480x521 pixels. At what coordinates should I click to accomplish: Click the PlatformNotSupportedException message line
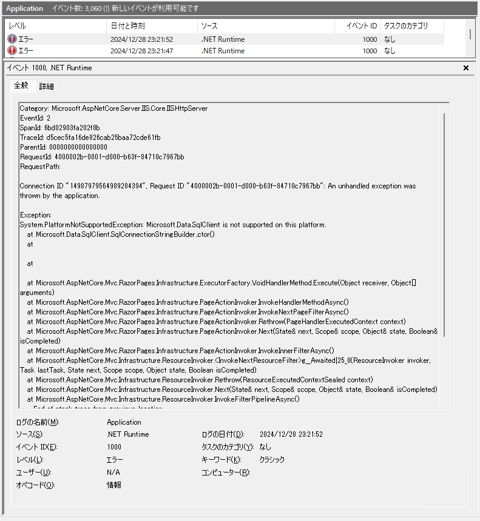point(173,225)
